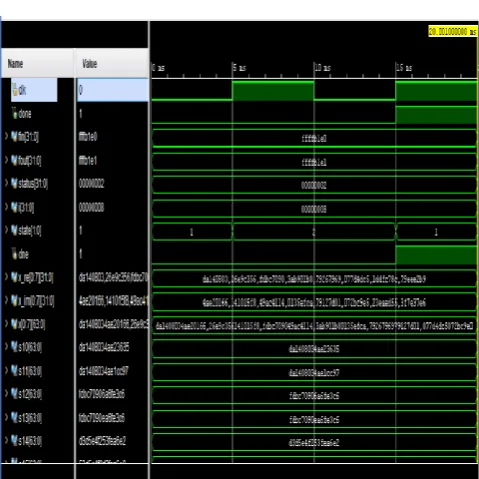
Task: Click the s10 value in the Value column
Action: (x=104, y=347)
